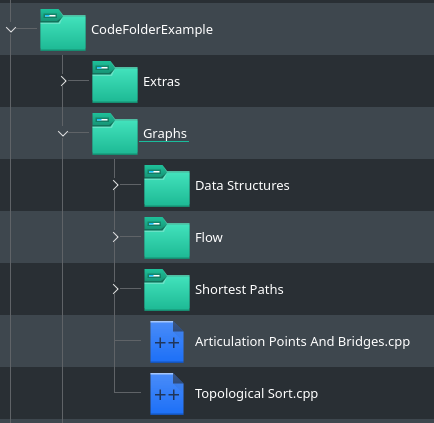Collapse the CodeFolderExample tree node
Screen dimensions: 434x423
pos(11,30)
